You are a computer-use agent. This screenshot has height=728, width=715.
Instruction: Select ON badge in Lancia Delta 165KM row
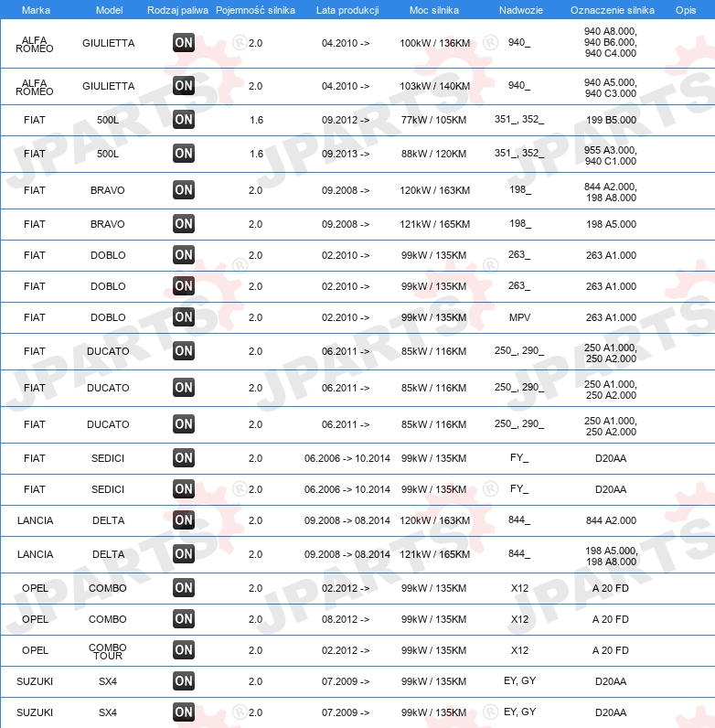pos(184,554)
